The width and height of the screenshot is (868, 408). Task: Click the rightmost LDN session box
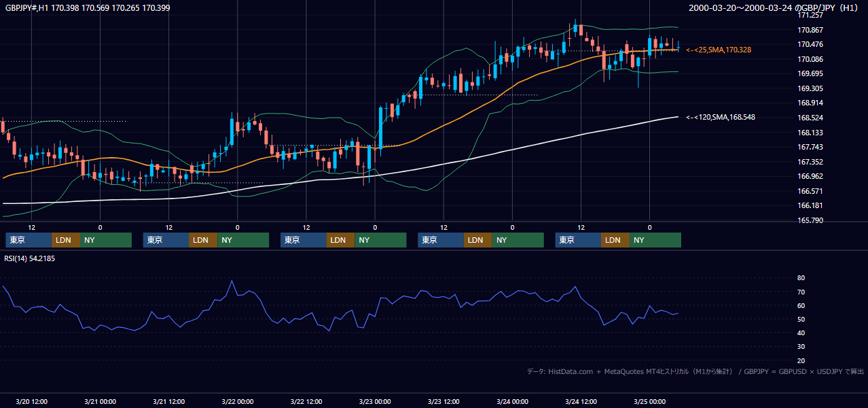pos(616,240)
